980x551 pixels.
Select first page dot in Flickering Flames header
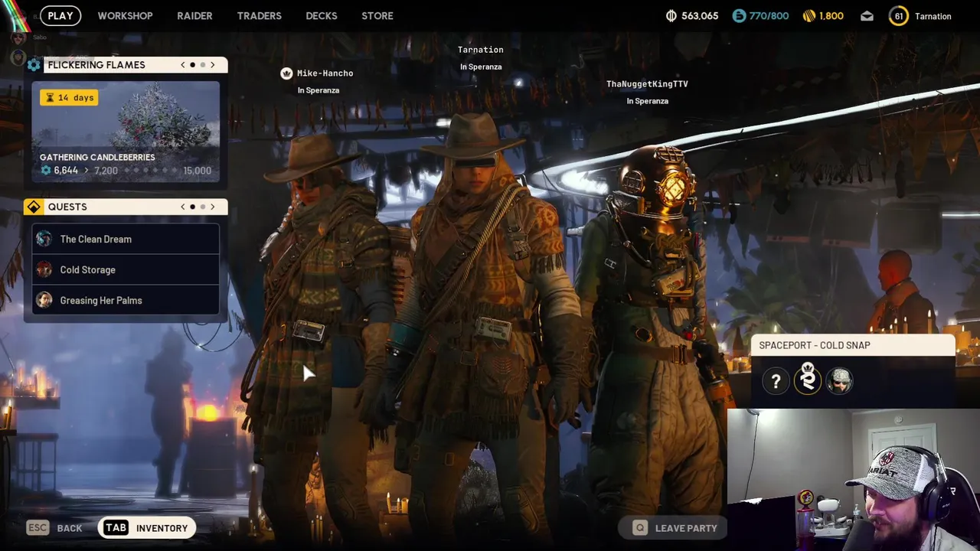pyautogui.click(x=192, y=65)
